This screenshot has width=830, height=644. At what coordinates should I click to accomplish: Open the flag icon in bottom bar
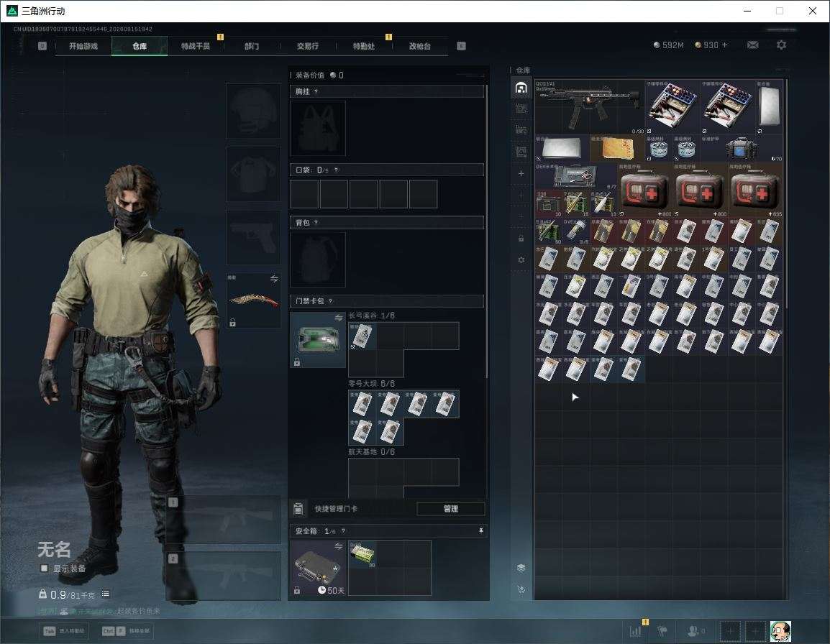(662, 631)
